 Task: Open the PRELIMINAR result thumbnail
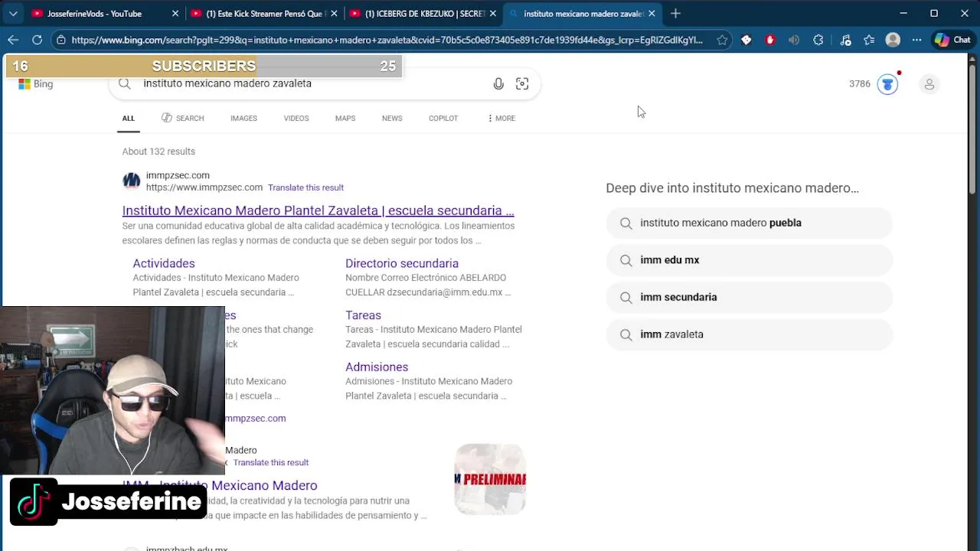click(x=490, y=479)
